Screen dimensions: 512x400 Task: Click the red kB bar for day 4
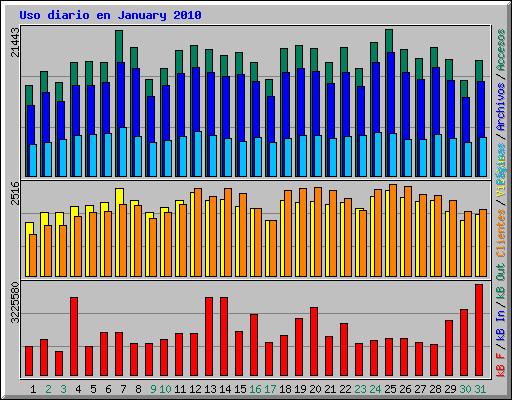tap(74, 337)
